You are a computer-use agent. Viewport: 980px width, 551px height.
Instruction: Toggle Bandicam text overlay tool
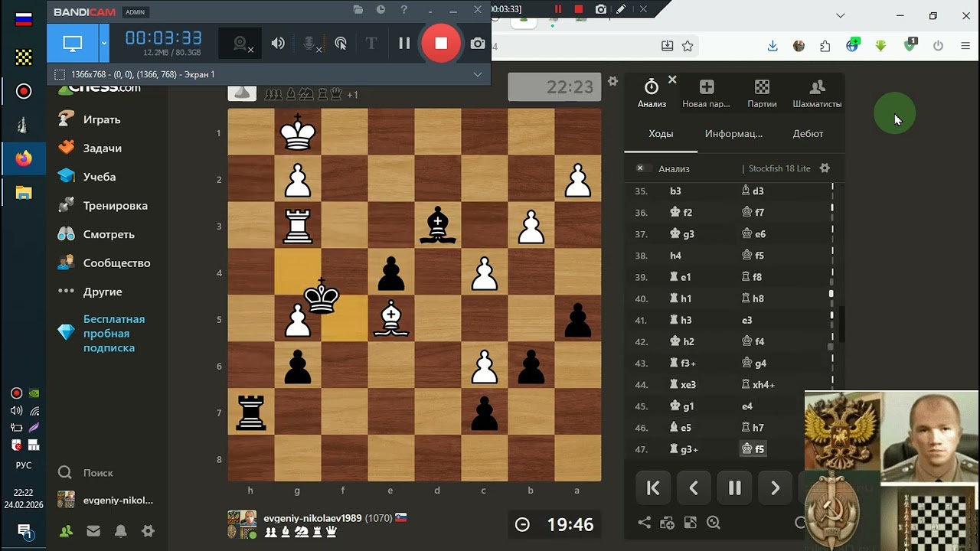click(371, 44)
